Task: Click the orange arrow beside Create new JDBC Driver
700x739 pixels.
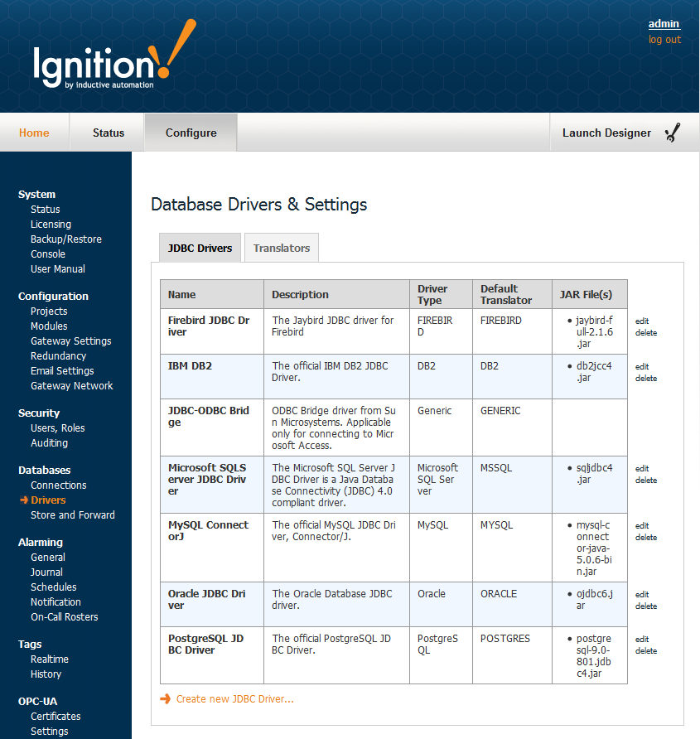Action: [x=165, y=699]
